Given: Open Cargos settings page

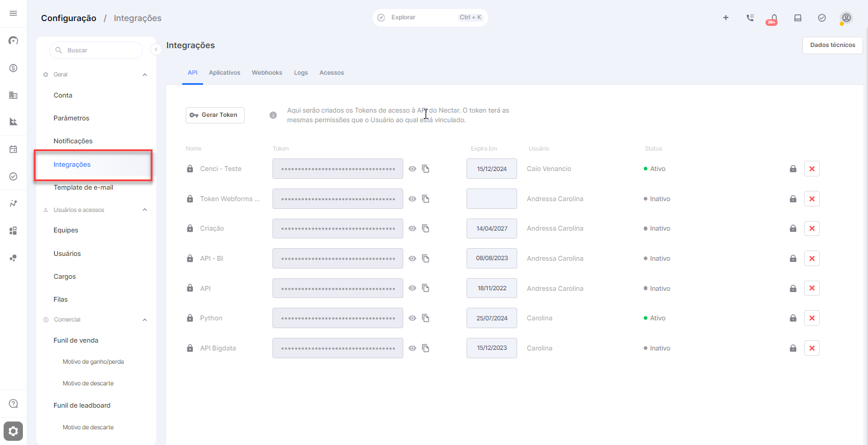Looking at the screenshot, I should (64, 276).
